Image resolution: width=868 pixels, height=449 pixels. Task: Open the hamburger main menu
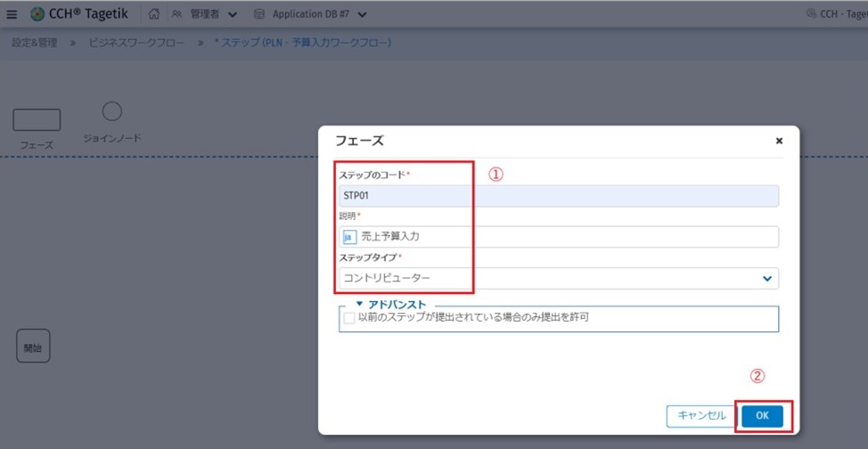[12, 14]
